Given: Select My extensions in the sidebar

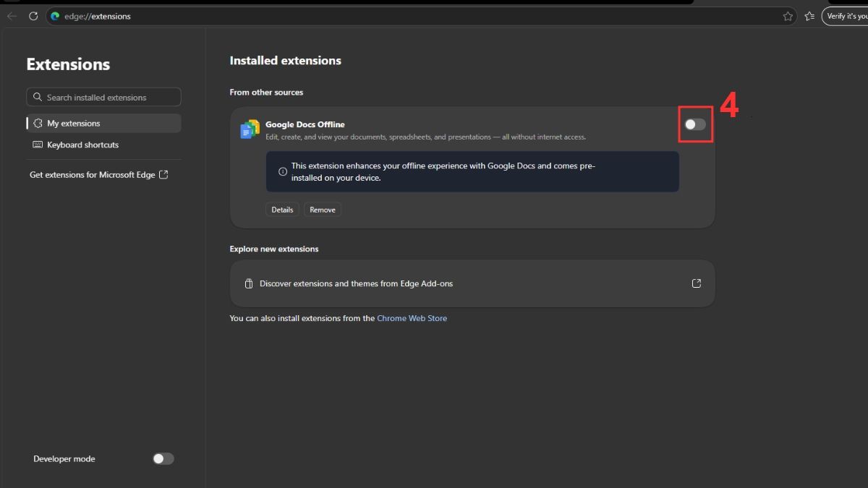Looking at the screenshot, I should point(103,123).
